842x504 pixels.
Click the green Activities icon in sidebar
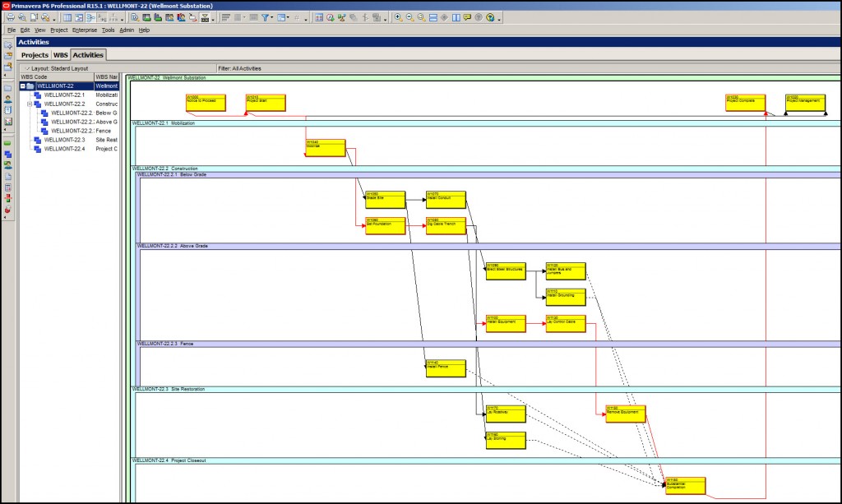coord(8,143)
